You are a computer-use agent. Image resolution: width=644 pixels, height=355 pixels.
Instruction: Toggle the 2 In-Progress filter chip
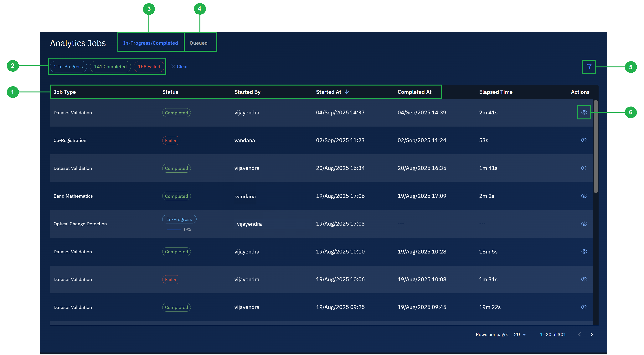pyautogui.click(x=68, y=66)
